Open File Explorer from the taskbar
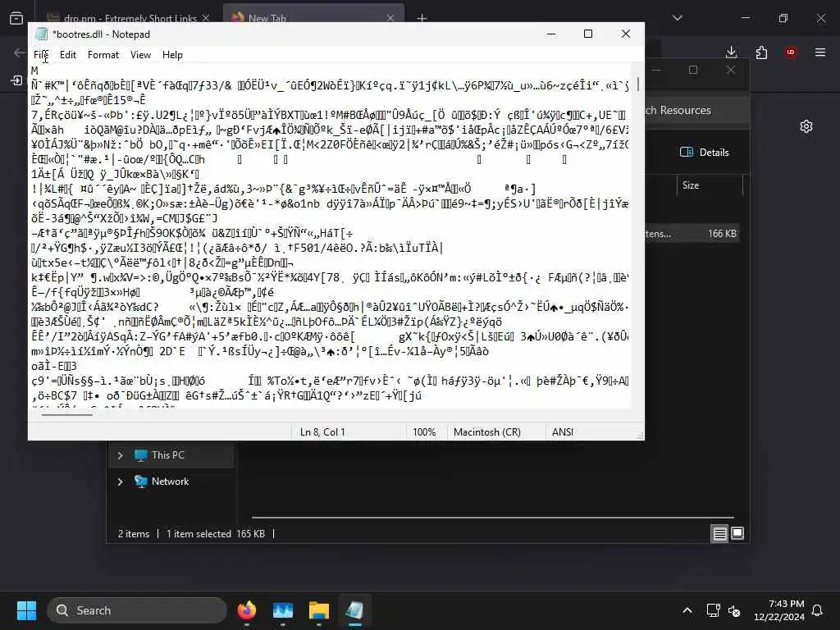 pos(318,610)
